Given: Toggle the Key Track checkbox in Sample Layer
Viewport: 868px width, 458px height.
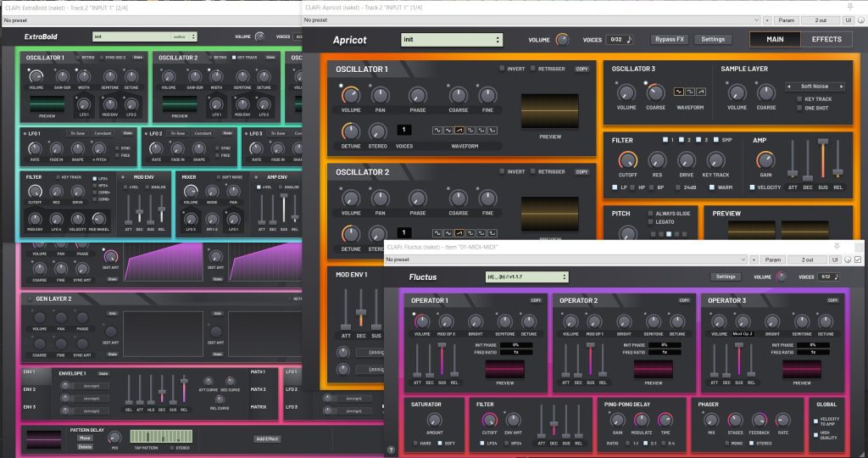Looking at the screenshot, I should click(799, 98).
